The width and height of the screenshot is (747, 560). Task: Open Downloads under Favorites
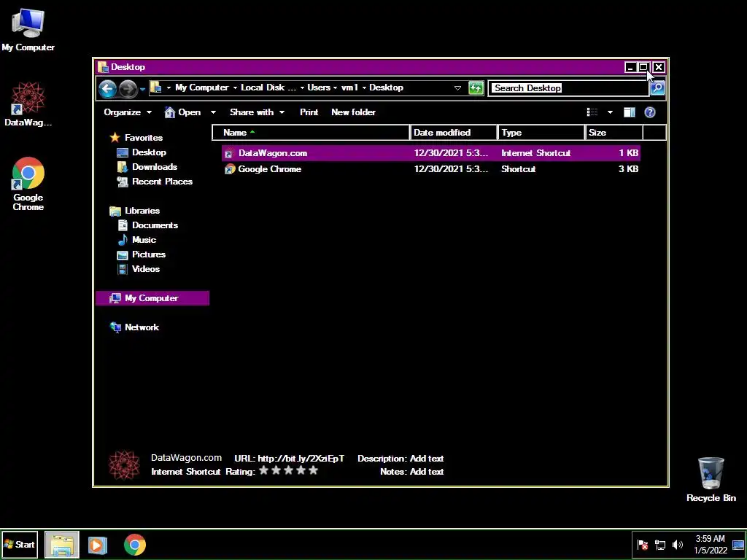(147, 167)
